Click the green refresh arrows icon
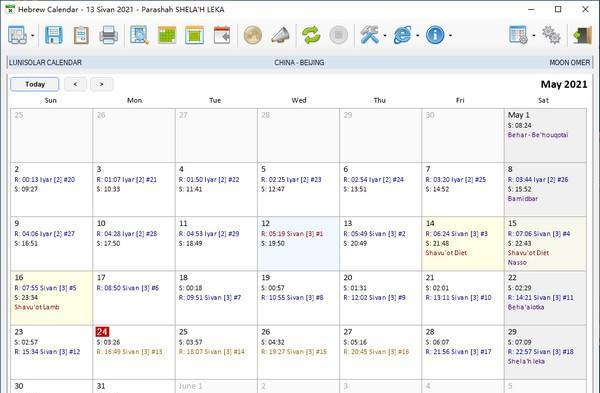This screenshot has height=393, width=600. (x=311, y=35)
